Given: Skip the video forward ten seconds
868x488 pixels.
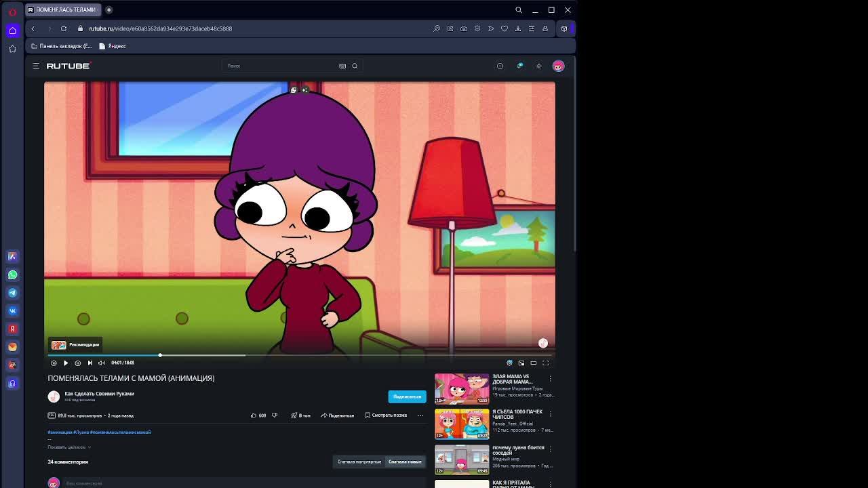Looking at the screenshot, I should click(78, 363).
